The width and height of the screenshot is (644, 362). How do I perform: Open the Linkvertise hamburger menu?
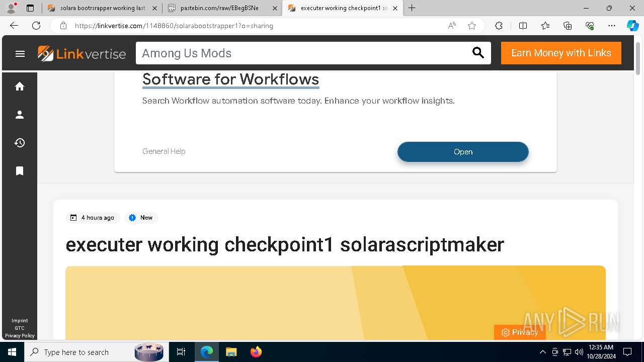(x=20, y=53)
